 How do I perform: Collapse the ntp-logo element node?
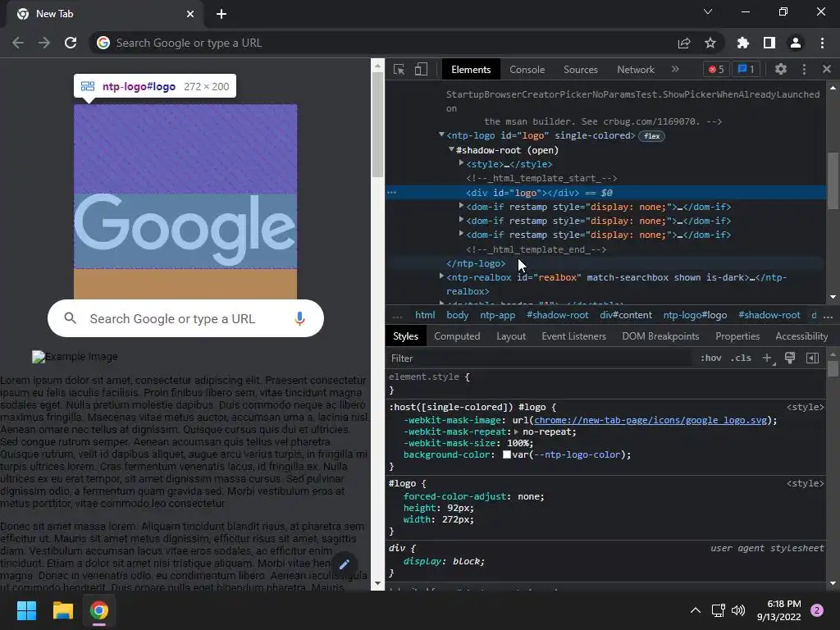pos(441,135)
